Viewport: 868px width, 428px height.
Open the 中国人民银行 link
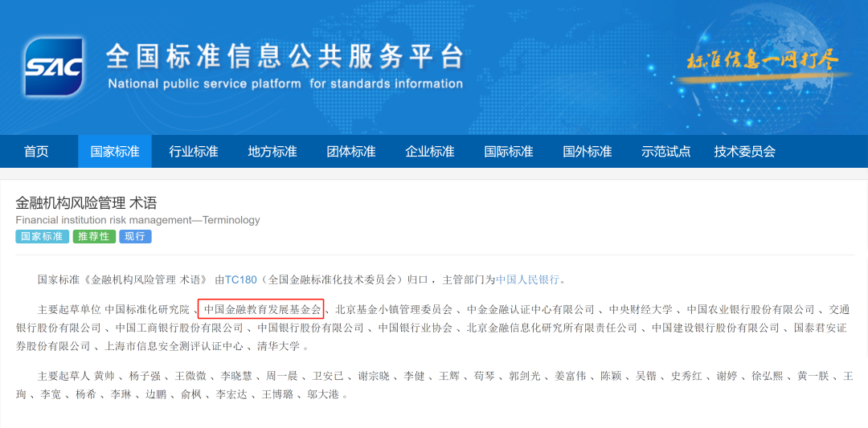(x=528, y=280)
